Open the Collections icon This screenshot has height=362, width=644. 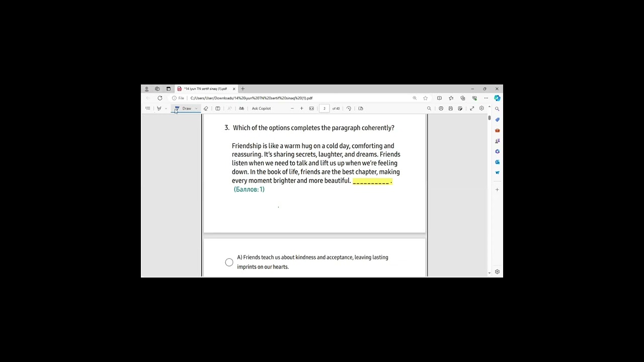tap(462, 98)
